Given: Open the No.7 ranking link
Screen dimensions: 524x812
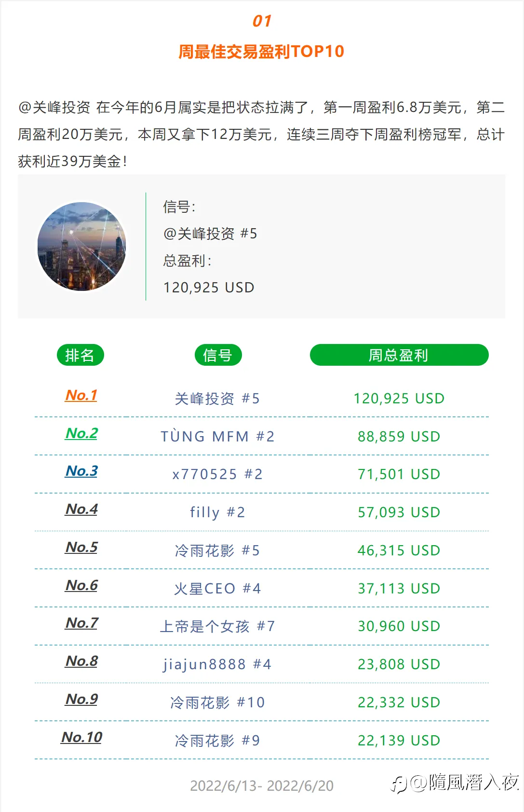Looking at the screenshot, I should click(81, 623).
